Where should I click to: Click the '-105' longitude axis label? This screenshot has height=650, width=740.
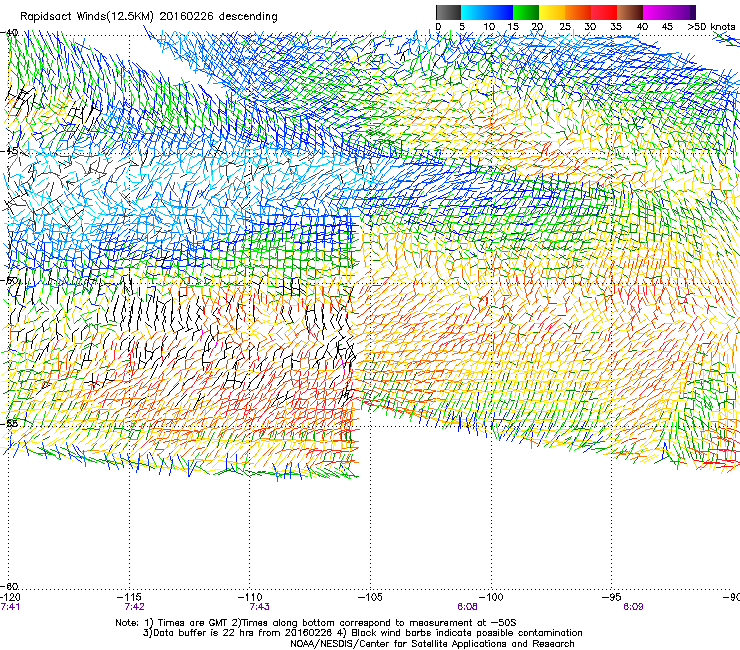tap(370, 598)
